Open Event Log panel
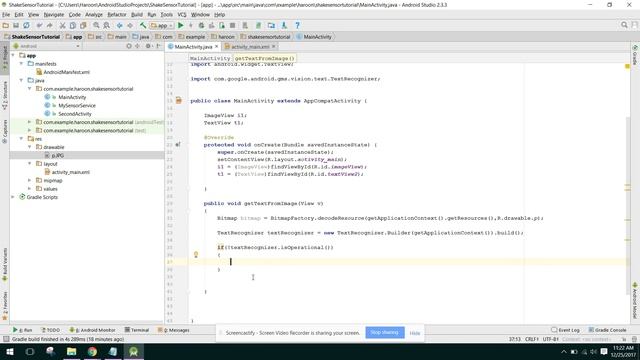640x360 pixels. coord(566,330)
